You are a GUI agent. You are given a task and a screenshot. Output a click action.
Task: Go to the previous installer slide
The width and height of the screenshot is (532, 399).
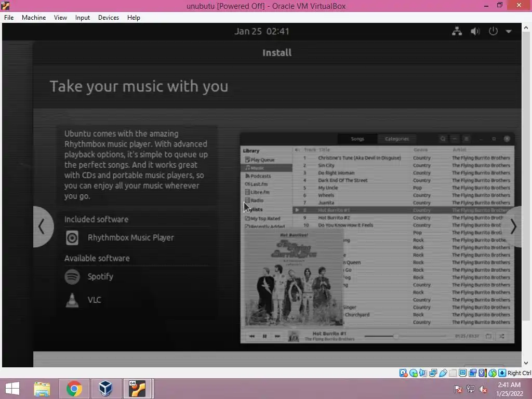tap(43, 227)
